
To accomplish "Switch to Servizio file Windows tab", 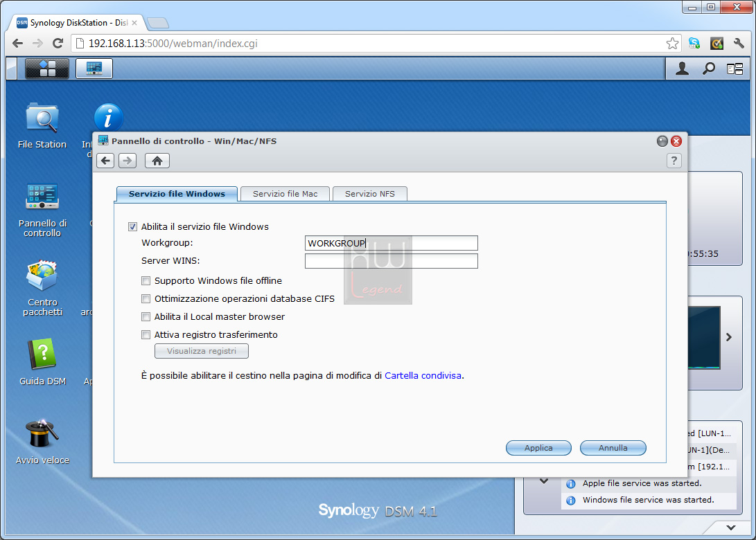I will pos(177,194).
